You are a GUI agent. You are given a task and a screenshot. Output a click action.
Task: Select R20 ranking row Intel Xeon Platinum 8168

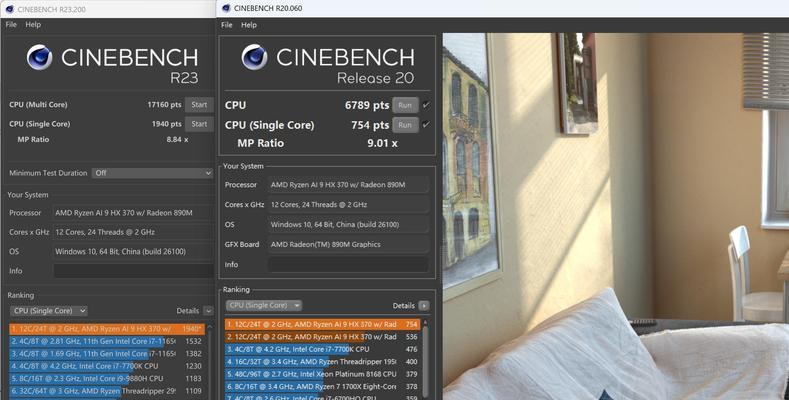pyautogui.click(x=323, y=374)
